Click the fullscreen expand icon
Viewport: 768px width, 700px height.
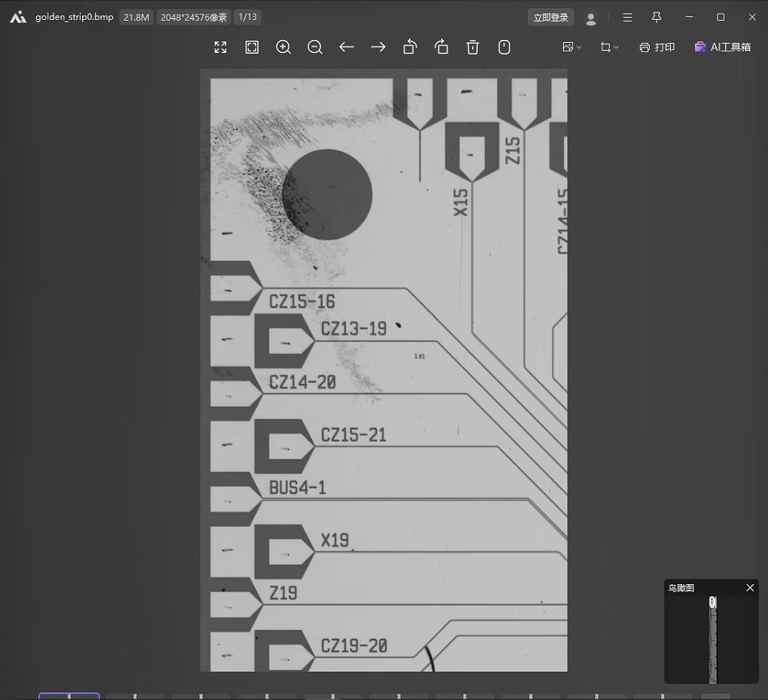point(220,48)
